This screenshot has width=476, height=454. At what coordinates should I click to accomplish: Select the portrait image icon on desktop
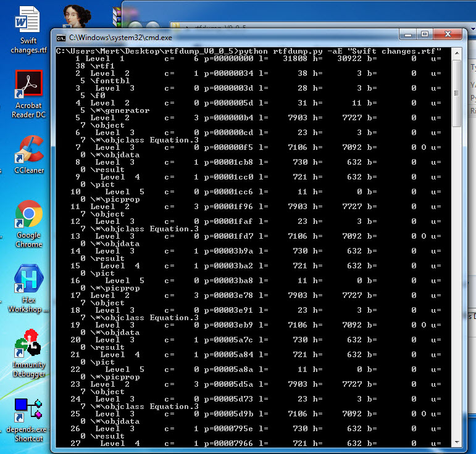[76, 17]
